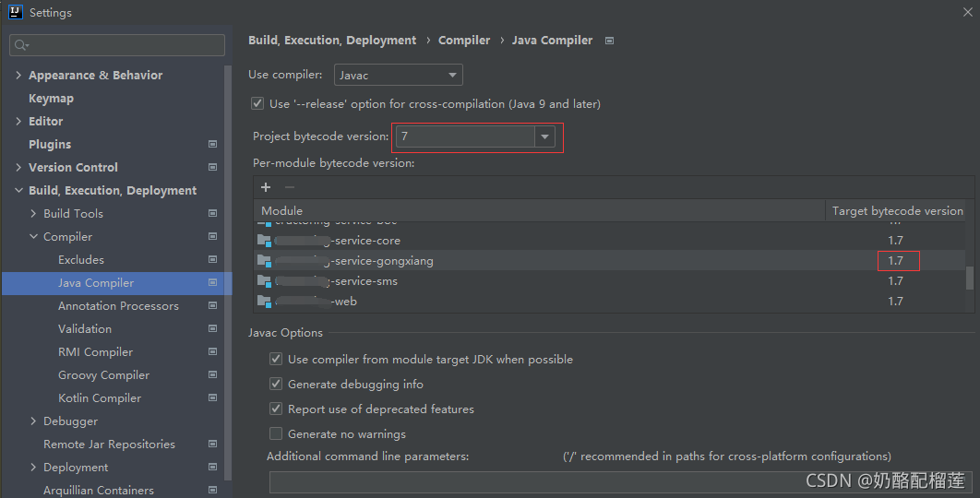Enable Generate no warnings checkbox
Screen dimensions: 980x498
[x=276, y=433]
